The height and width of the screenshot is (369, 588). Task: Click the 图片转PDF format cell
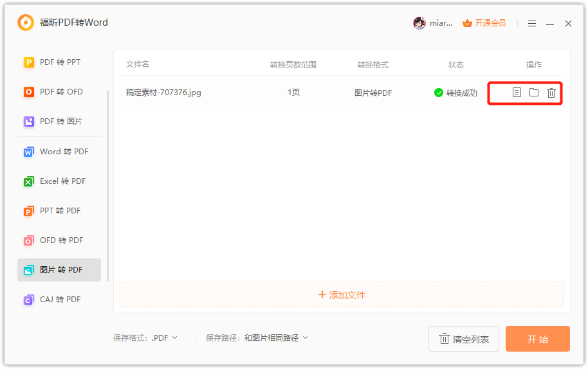pyautogui.click(x=373, y=93)
